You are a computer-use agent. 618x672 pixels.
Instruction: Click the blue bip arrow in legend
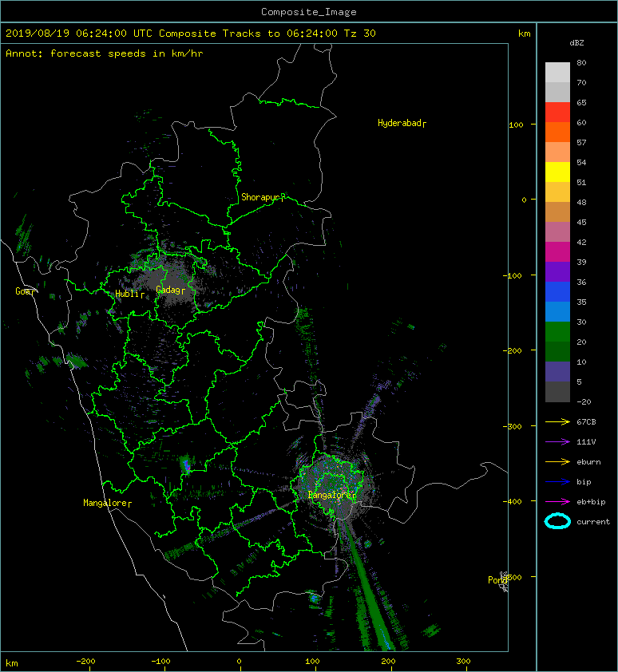coord(557,482)
